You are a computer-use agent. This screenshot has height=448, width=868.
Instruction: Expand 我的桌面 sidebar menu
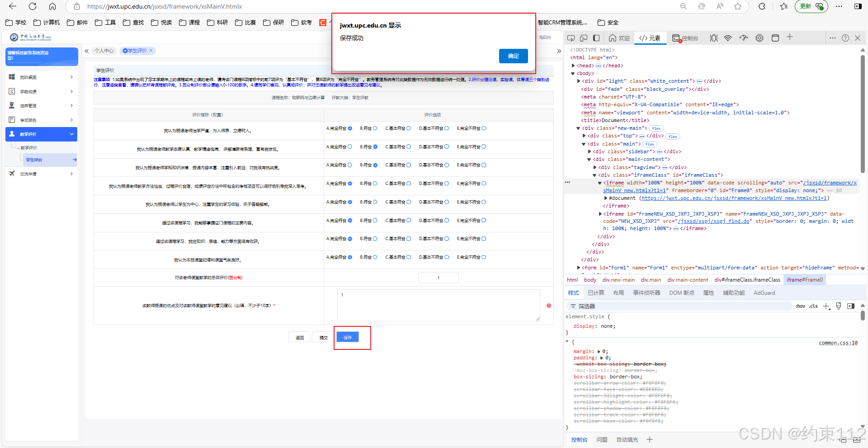pos(41,77)
